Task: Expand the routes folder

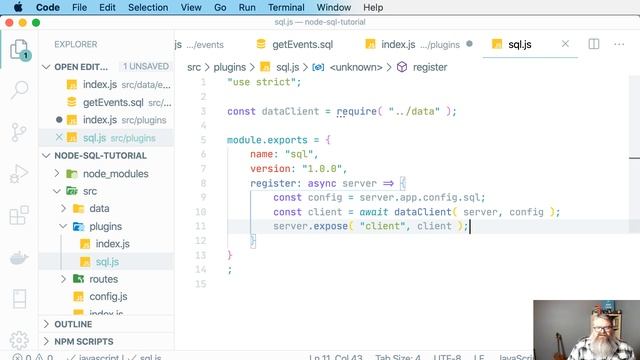Action: point(63,279)
